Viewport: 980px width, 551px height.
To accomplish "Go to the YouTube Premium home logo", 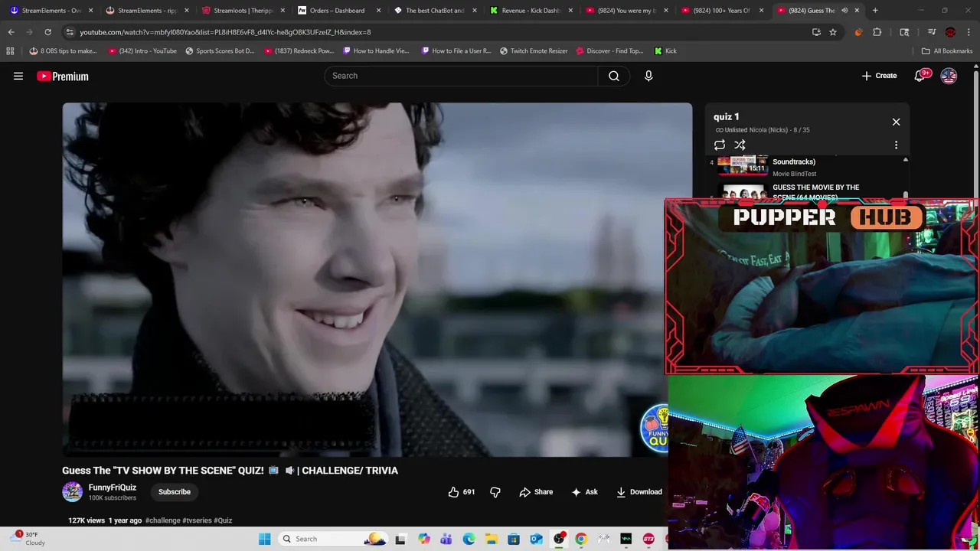I will point(63,76).
